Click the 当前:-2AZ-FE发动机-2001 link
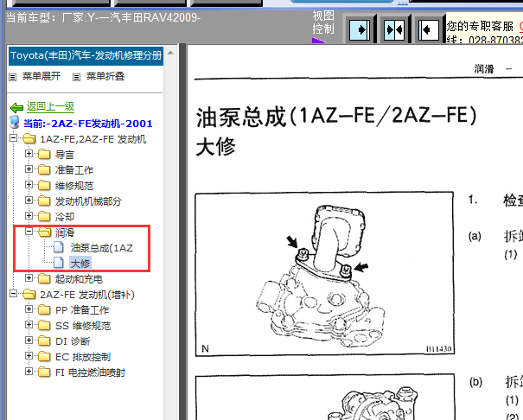Image resolution: width=523 pixels, height=420 pixels. (x=87, y=124)
